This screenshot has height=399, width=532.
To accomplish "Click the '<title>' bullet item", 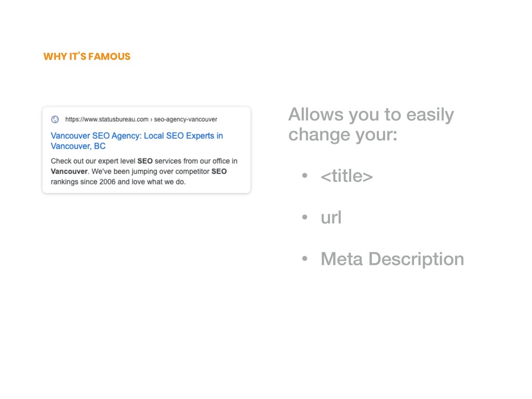I will pyautogui.click(x=347, y=176).
